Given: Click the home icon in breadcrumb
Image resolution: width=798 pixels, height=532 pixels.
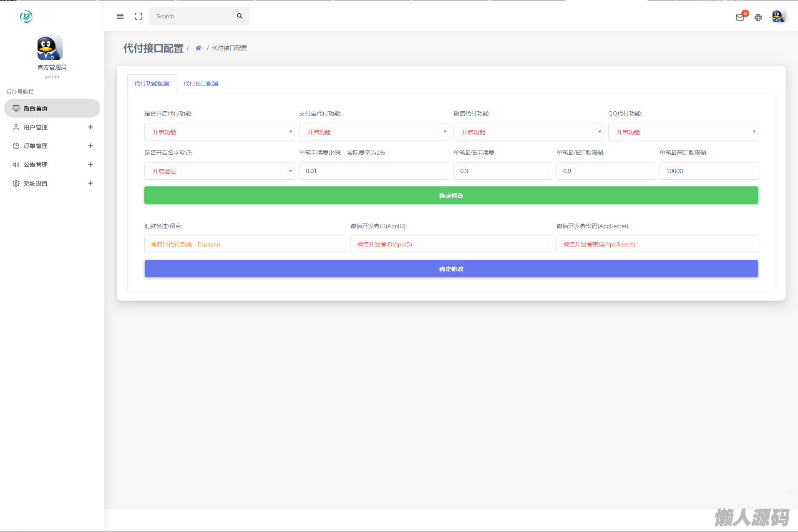Looking at the screenshot, I should [x=198, y=48].
